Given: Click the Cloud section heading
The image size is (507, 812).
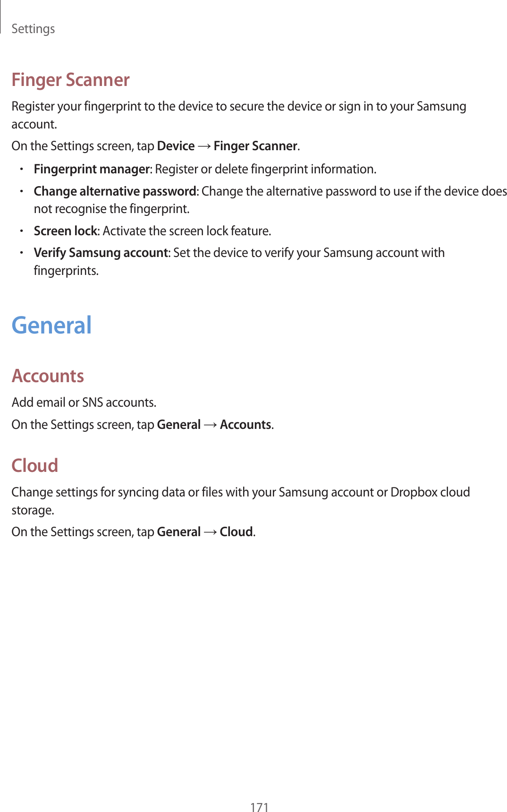Looking at the screenshot, I should [34, 465].
